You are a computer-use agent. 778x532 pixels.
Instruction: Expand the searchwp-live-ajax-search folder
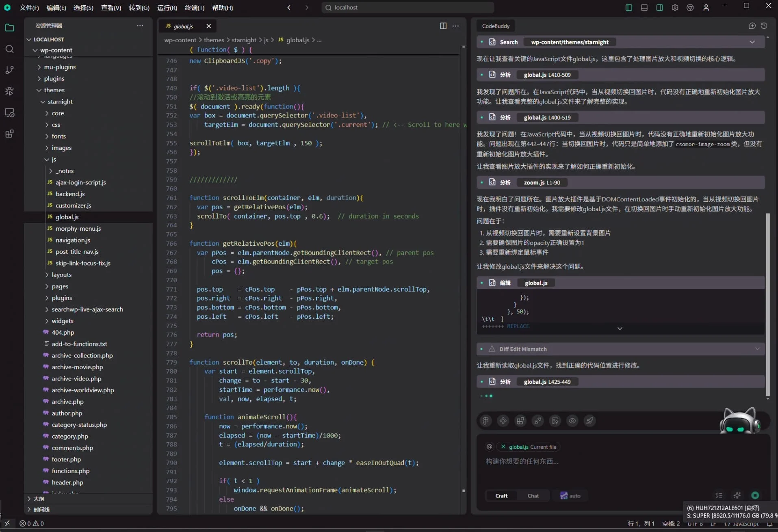(47, 309)
